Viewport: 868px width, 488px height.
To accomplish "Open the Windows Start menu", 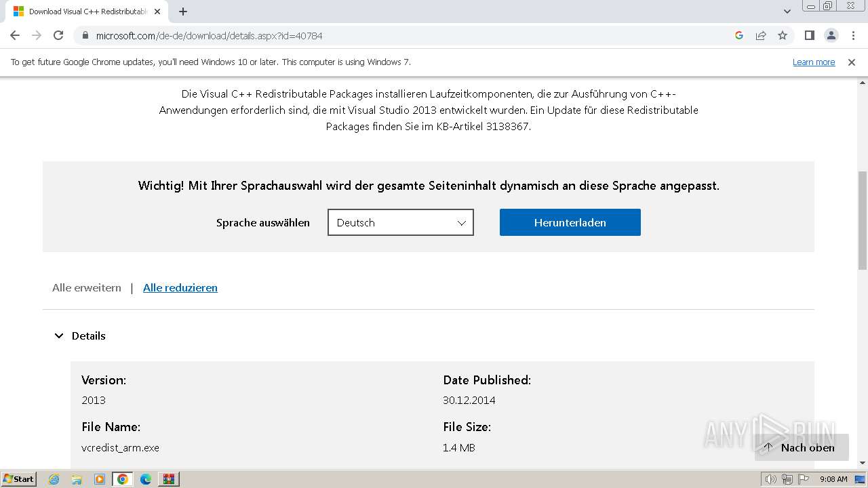I will pyautogui.click(x=18, y=479).
